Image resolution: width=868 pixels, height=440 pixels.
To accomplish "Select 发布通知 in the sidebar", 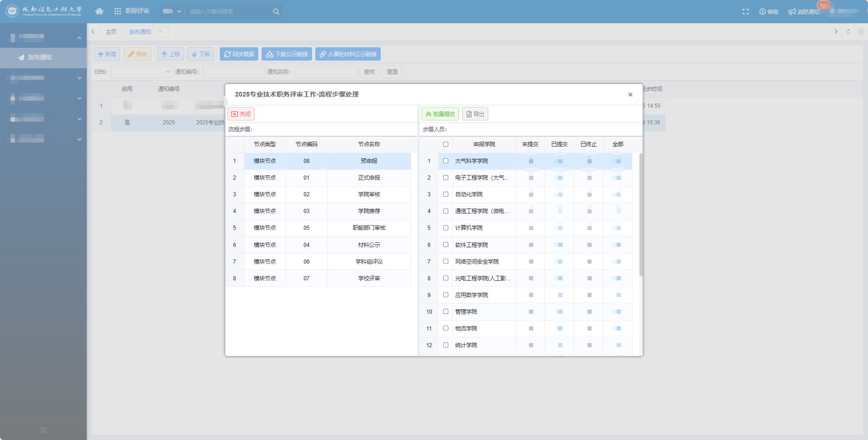I will pyautogui.click(x=39, y=58).
